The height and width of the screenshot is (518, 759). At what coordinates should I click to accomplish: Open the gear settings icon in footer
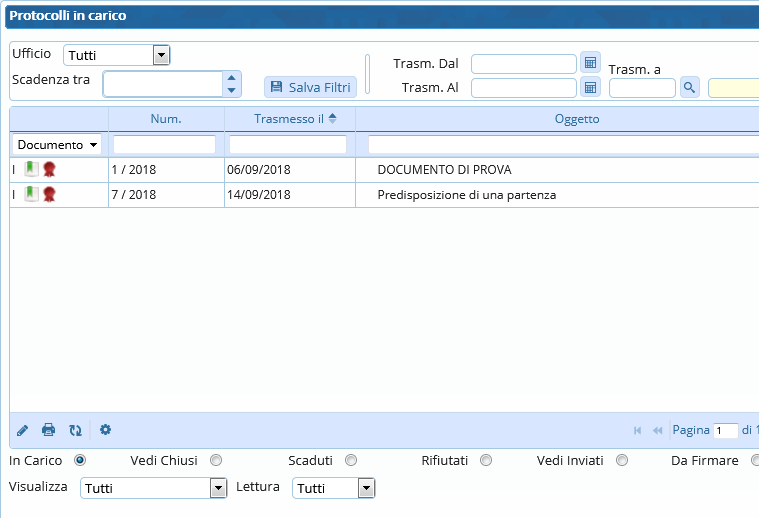tap(105, 430)
